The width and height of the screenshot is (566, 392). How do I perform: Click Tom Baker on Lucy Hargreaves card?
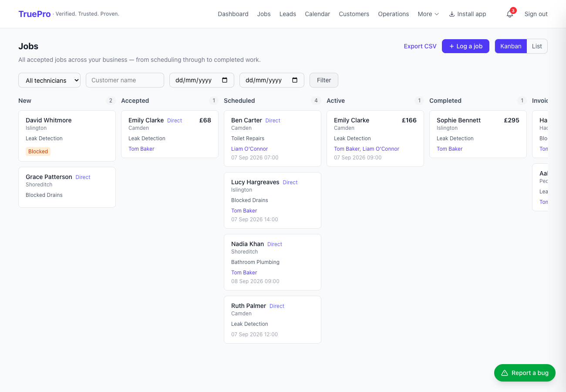coord(244,211)
